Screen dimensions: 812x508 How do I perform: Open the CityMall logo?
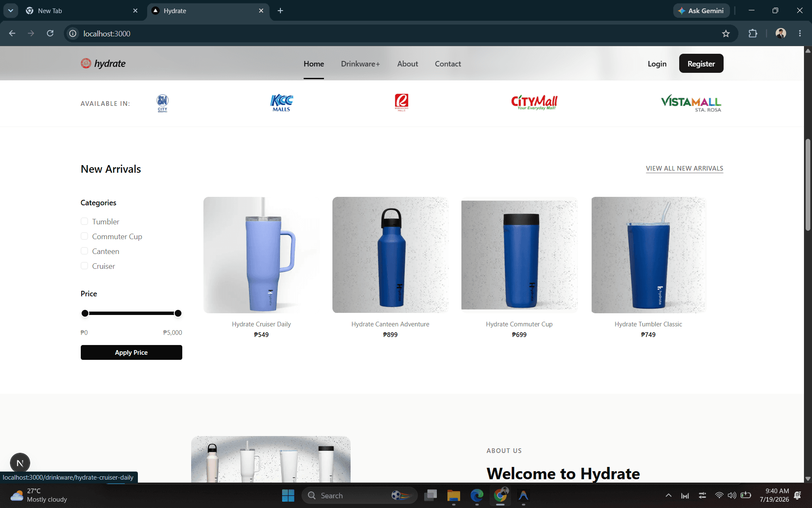[x=534, y=102]
